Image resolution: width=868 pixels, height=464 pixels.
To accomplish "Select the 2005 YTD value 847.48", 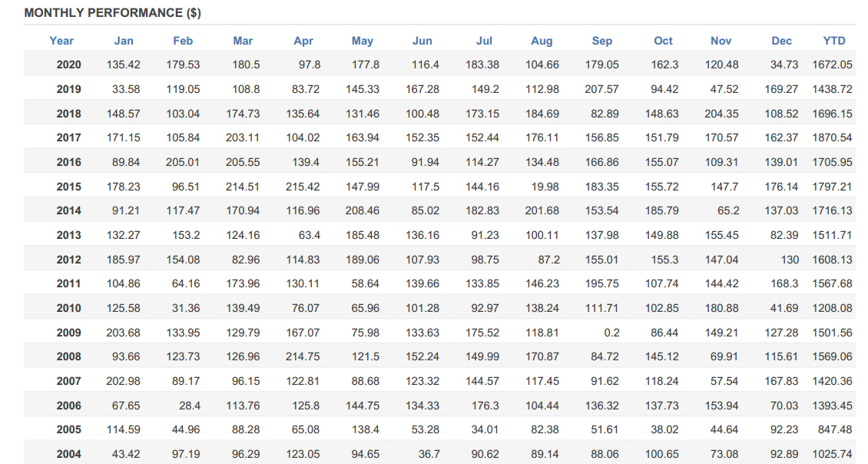I will (x=835, y=429).
